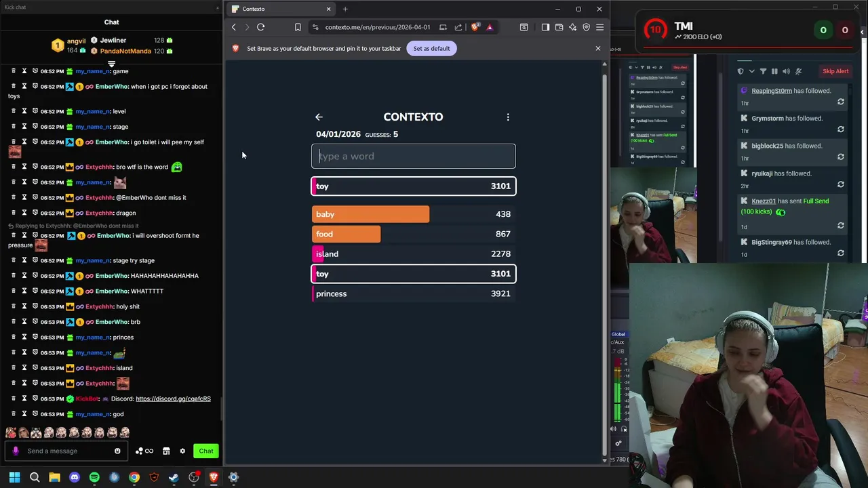Replay the ryuikaji follow alert

(841, 184)
